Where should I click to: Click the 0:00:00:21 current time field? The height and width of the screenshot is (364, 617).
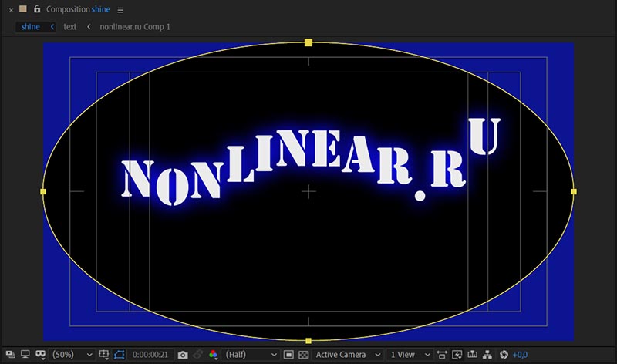(x=150, y=355)
